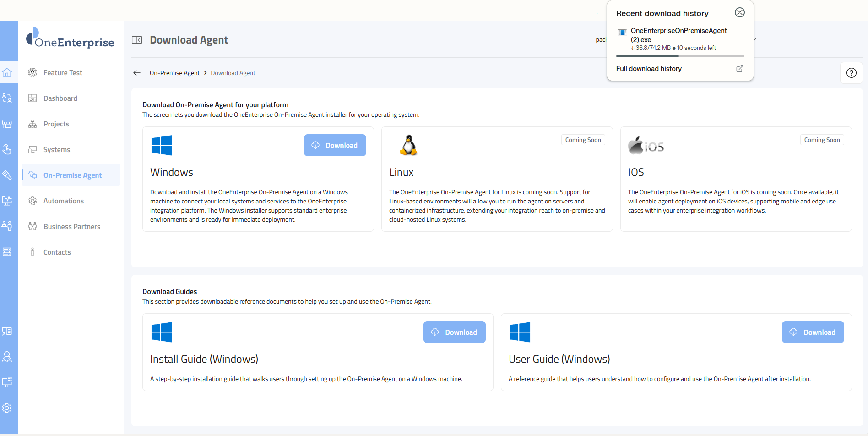The height and width of the screenshot is (436, 868).
Task: Click the help question mark icon
Action: coord(851,73)
